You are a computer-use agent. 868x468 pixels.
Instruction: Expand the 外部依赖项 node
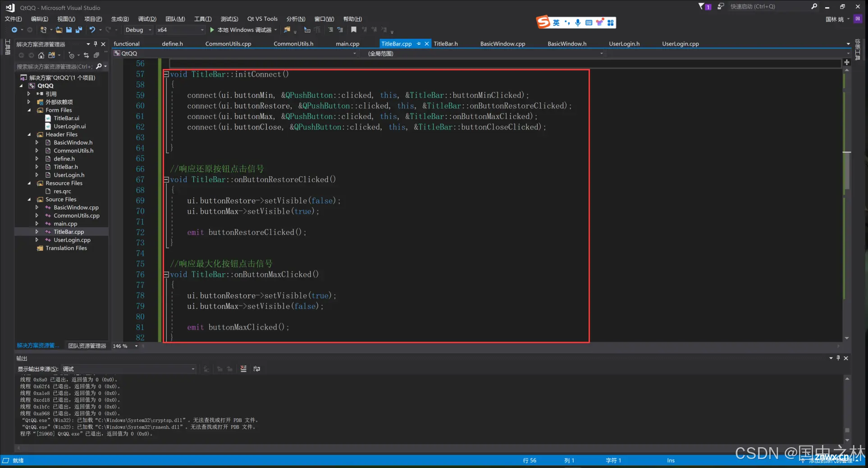pyautogui.click(x=29, y=102)
